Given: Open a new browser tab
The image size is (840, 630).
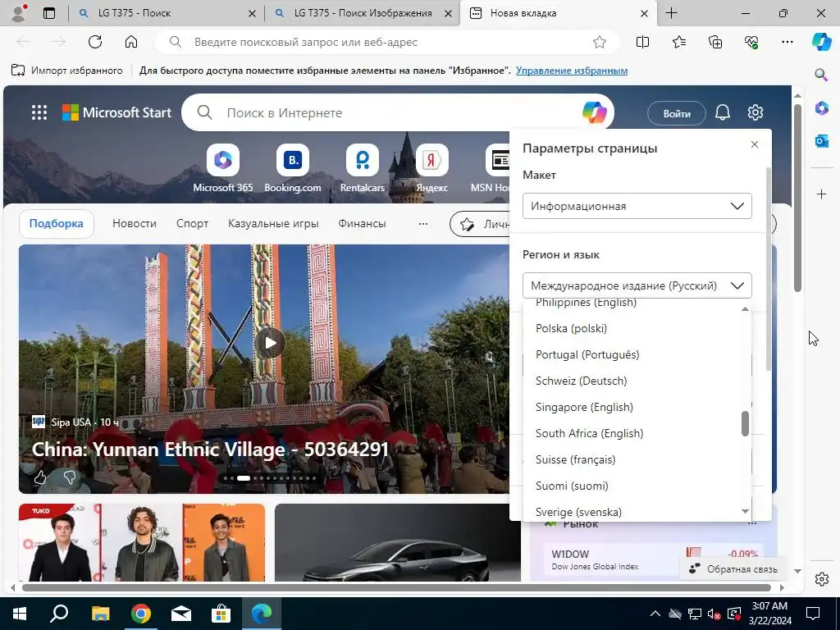Looking at the screenshot, I should click(x=671, y=13).
